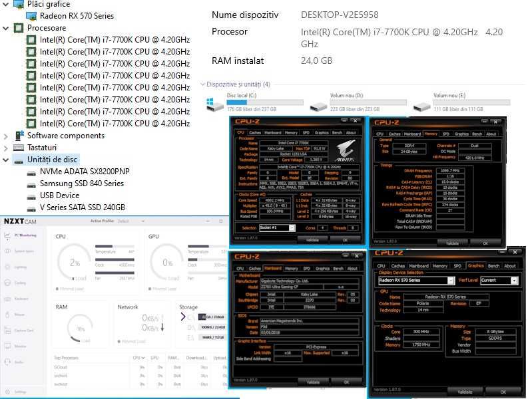Viewport: 532px width, 399px height.
Task: Click Validate in CPU-Z Mainboard window
Action: (313, 382)
